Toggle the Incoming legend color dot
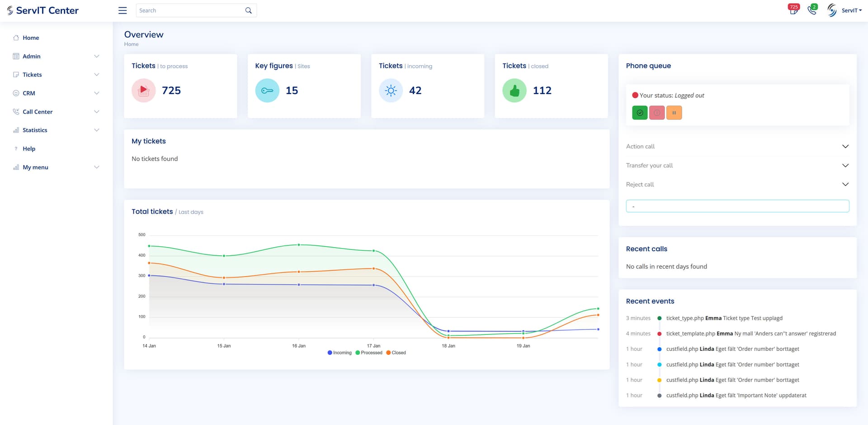Viewport: 868px width, 425px height. point(330,353)
